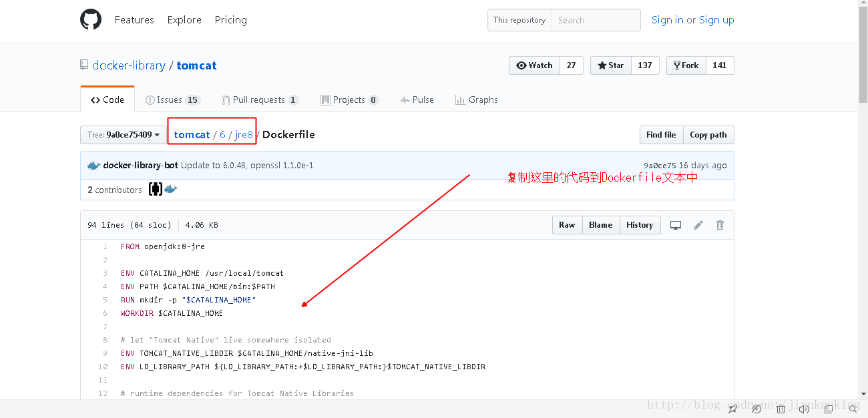The height and width of the screenshot is (418, 868).
Task: Click the trash can icon in bottom bar
Action: click(781, 409)
